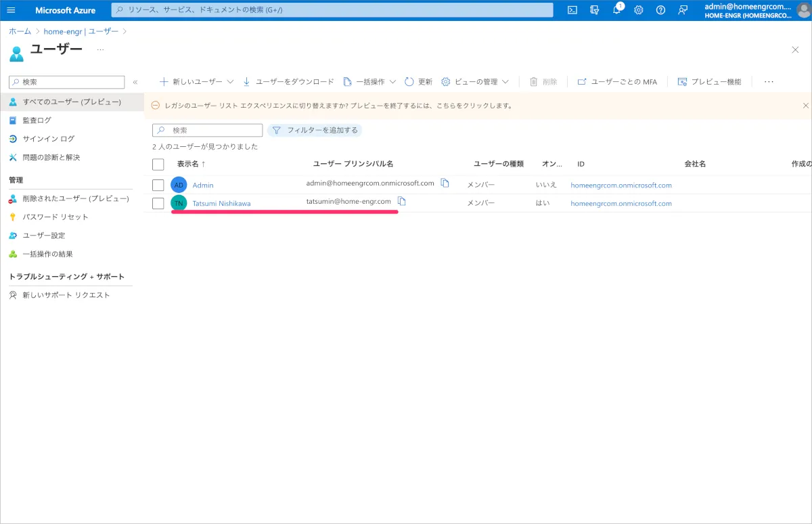
Task: Open ID link in Tatsumi Nishikawa row
Action: [x=621, y=203]
